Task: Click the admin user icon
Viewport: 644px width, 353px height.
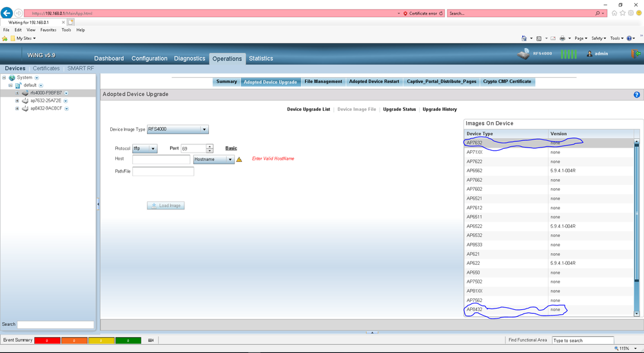Action: point(589,53)
